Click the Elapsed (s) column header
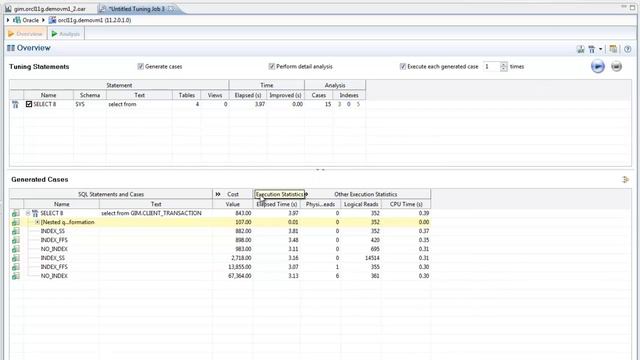 (x=248, y=95)
